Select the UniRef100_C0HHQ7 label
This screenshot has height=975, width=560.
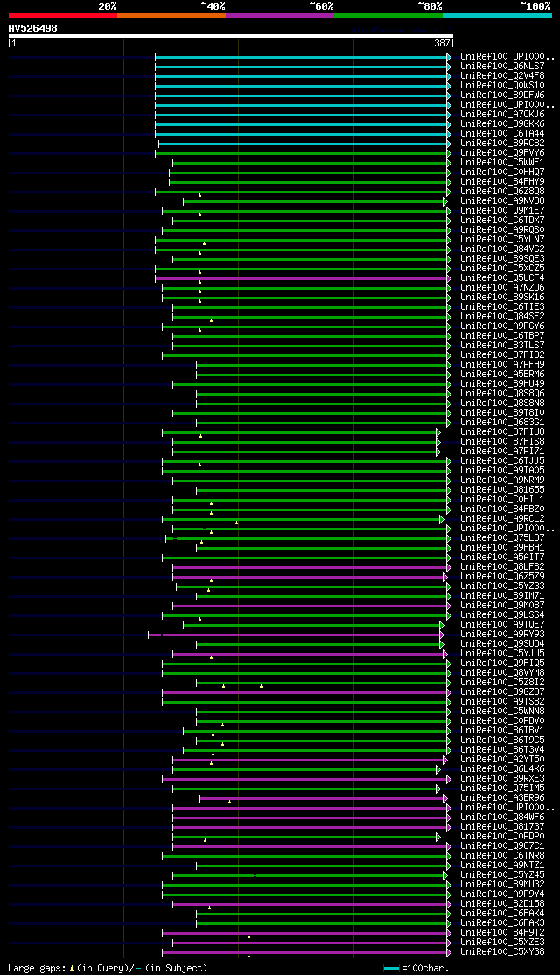(503, 172)
